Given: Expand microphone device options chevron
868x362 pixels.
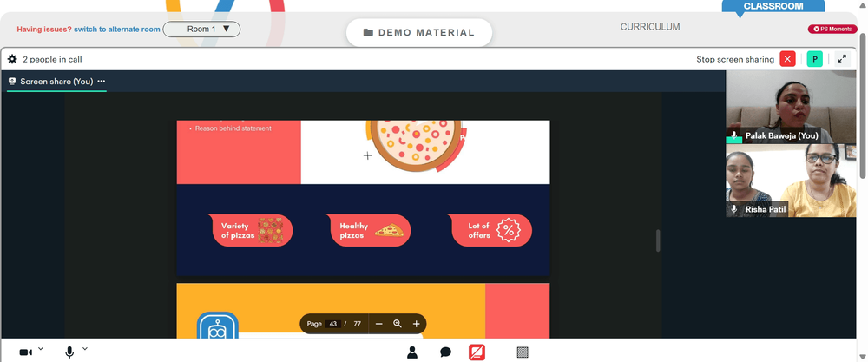Looking at the screenshot, I should [85, 349].
